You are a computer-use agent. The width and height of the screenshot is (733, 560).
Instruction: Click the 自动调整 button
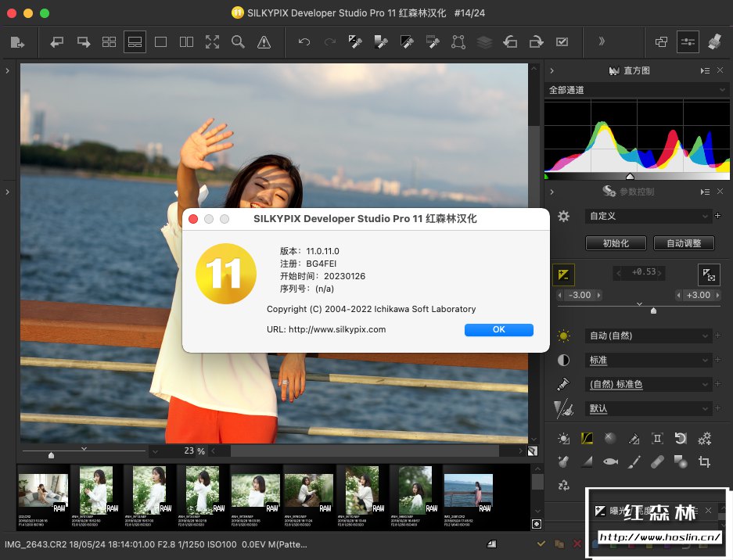pyautogui.click(x=684, y=243)
